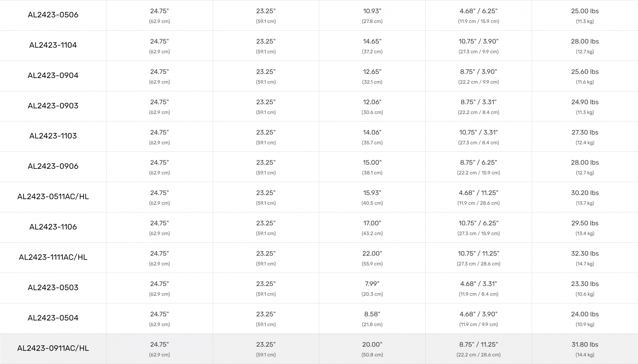
Task: Open the AL2423-0511AC/HL model entry
Action: pos(53,197)
